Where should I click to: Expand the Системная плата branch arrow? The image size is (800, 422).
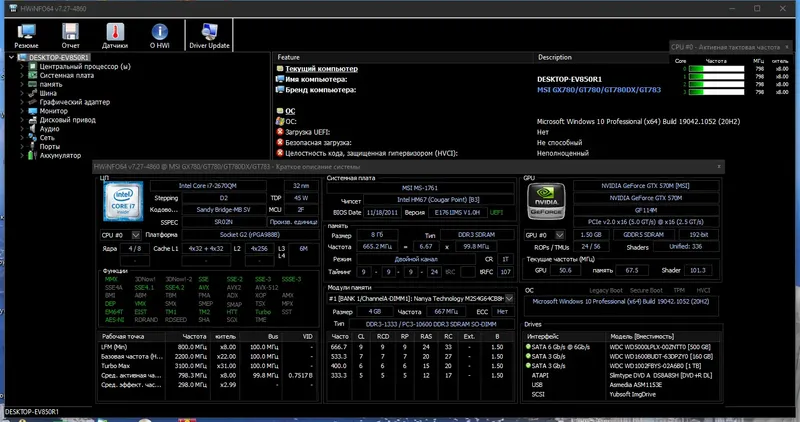pos(22,75)
